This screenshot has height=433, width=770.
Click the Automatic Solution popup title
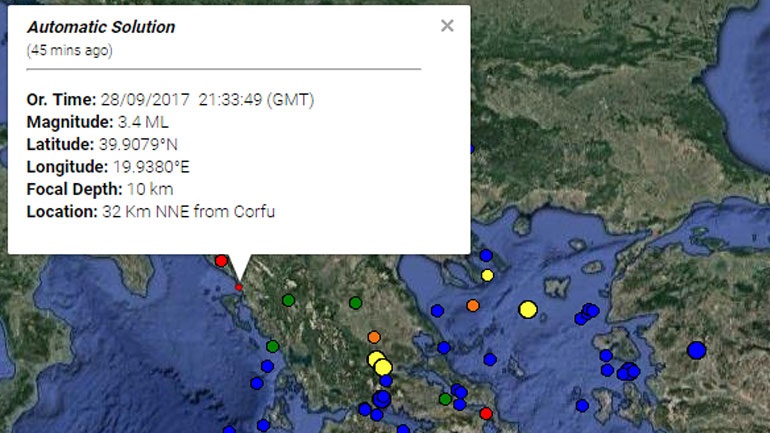101,27
